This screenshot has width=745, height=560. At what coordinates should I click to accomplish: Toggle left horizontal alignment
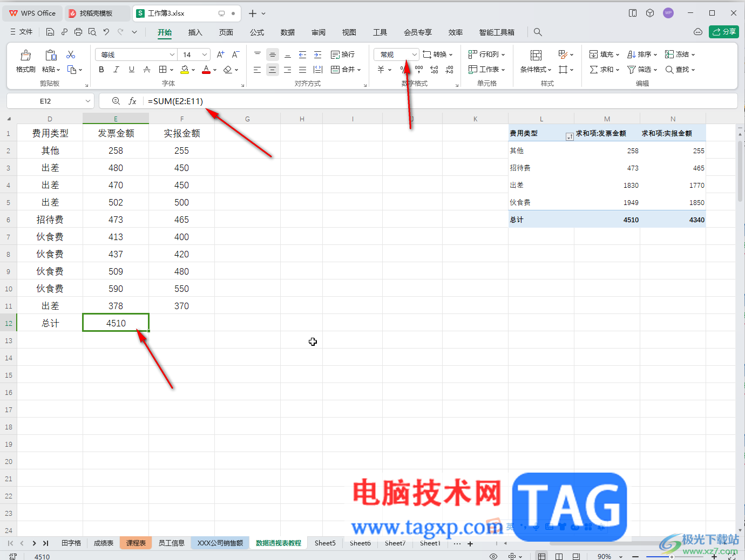pyautogui.click(x=257, y=70)
